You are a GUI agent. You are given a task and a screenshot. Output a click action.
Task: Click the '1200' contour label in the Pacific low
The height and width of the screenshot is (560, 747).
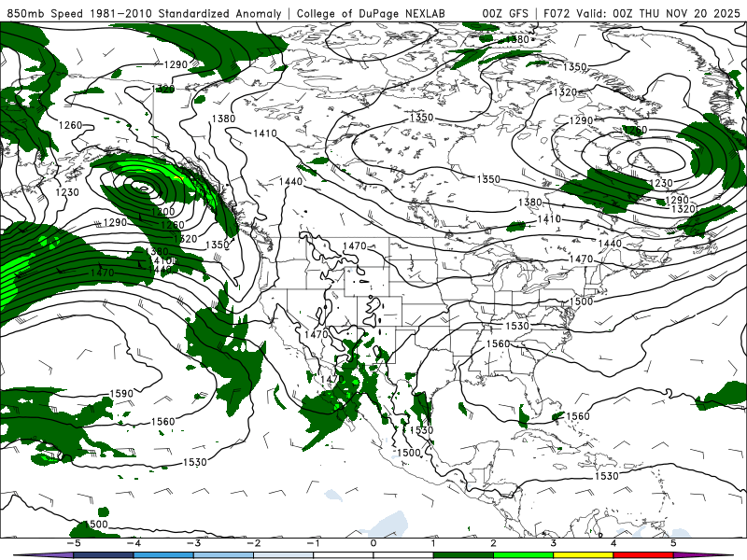pyautogui.click(x=163, y=212)
